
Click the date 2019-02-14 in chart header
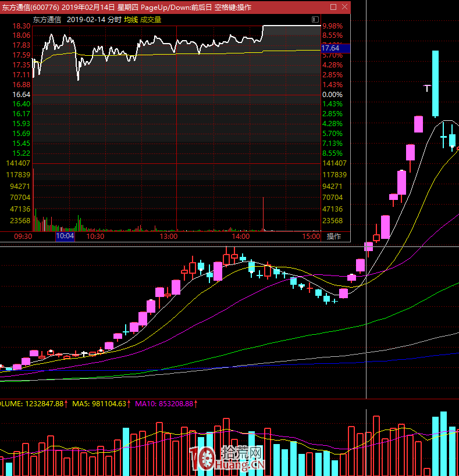point(86,20)
